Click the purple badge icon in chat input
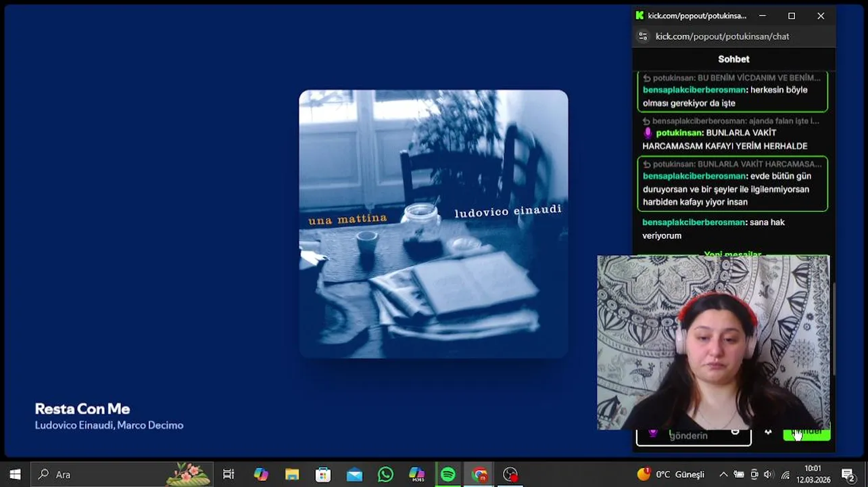The image size is (868, 487). (x=653, y=433)
